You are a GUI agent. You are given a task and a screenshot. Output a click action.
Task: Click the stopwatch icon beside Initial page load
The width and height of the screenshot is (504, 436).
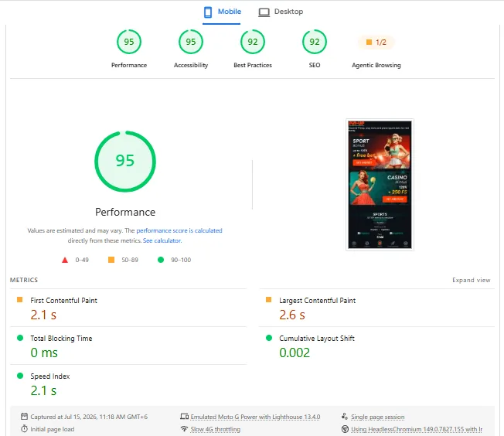(24, 429)
